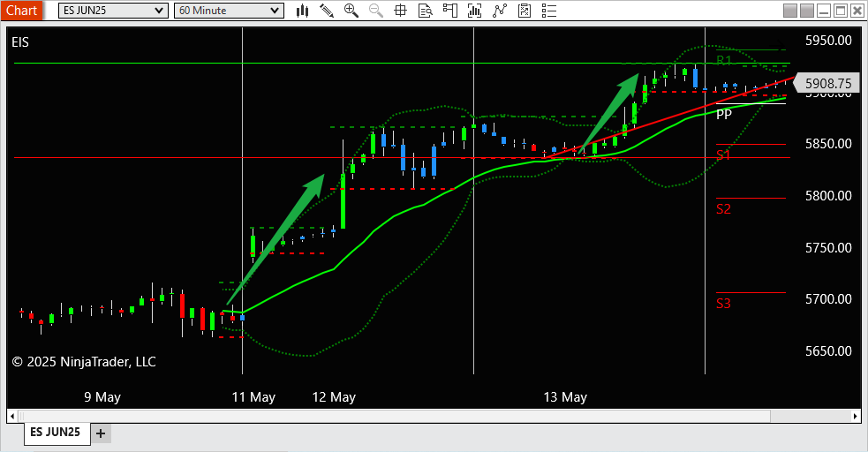
Task: Click the S2 support label
Action: (x=723, y=208)
